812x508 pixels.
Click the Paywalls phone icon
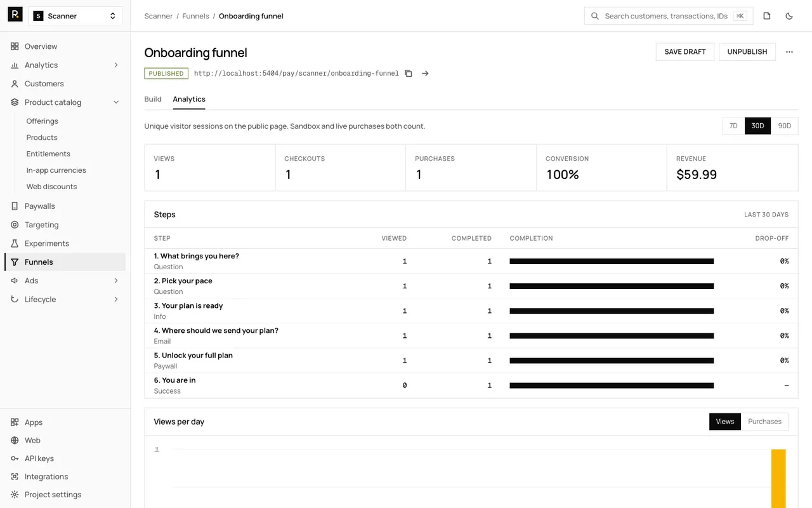click(15, 206)
